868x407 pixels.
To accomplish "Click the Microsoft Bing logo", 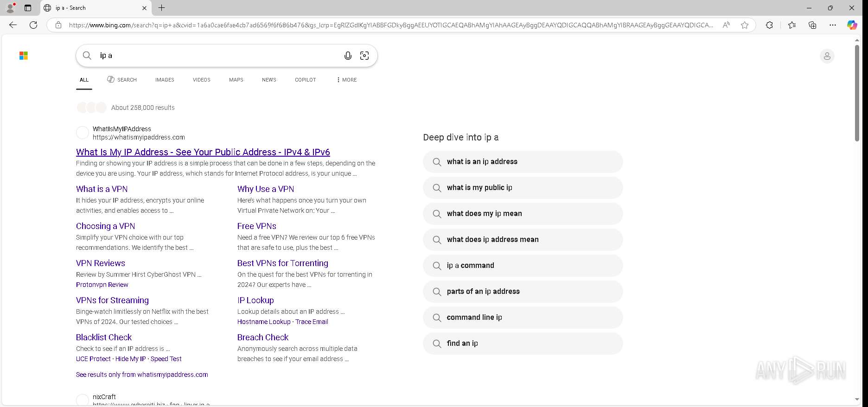I will pyautogui.click(x=24, y=56).
